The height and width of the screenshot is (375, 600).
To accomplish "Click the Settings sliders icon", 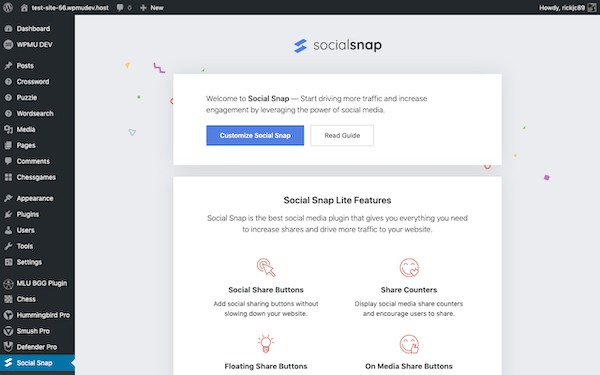I will click(x=8, y=262).
